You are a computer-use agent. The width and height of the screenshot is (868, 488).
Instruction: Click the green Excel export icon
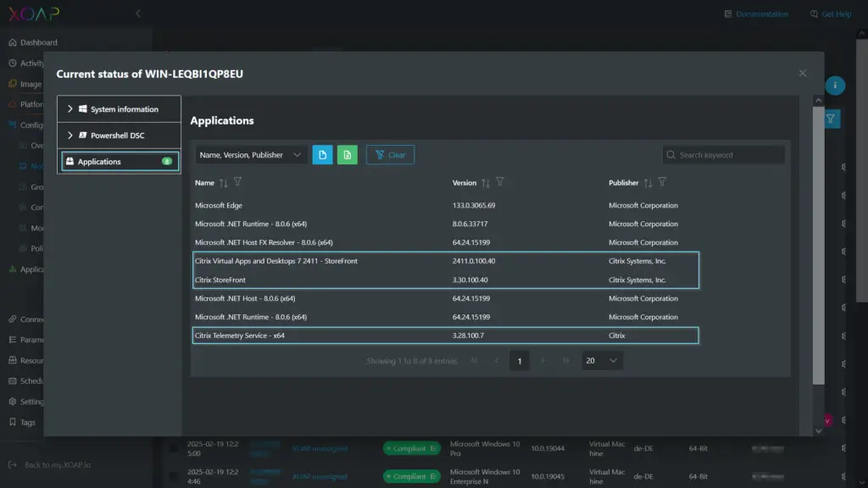click(347, 154)
